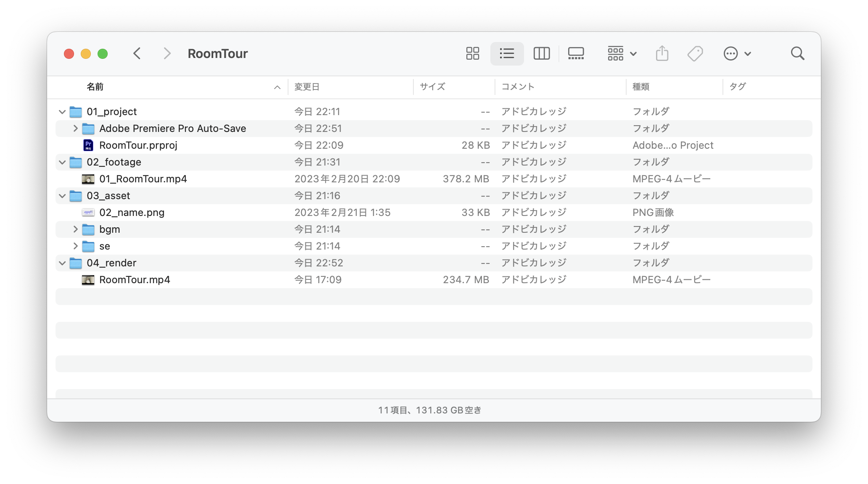868x484 pixels.
Task: Select the 01_RoomTour.mp4 video thumbnail
Action: [88, 179]
